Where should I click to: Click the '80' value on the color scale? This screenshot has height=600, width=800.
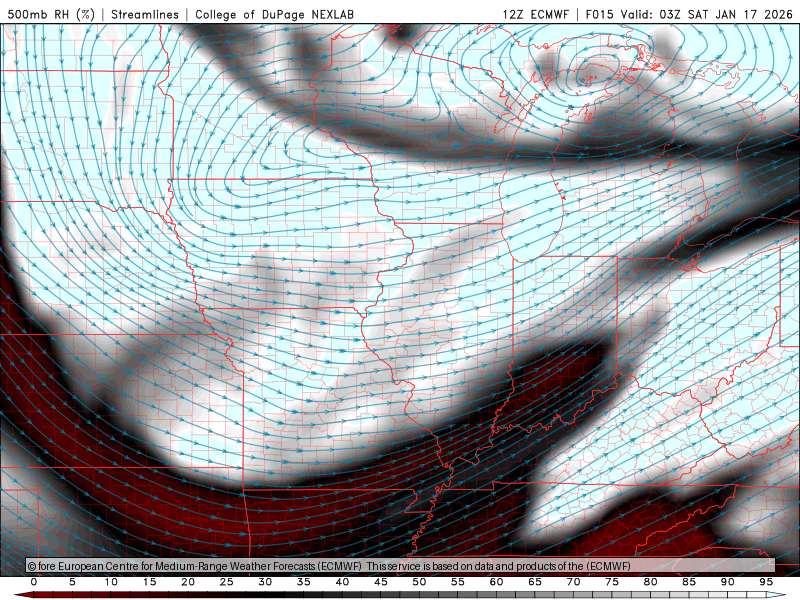coord(650,582)
